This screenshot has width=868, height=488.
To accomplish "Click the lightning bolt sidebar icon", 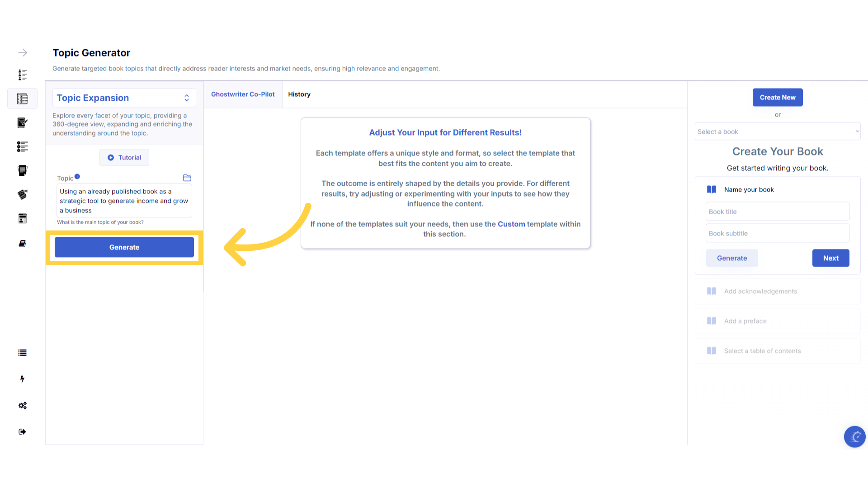I will point(22,379).
